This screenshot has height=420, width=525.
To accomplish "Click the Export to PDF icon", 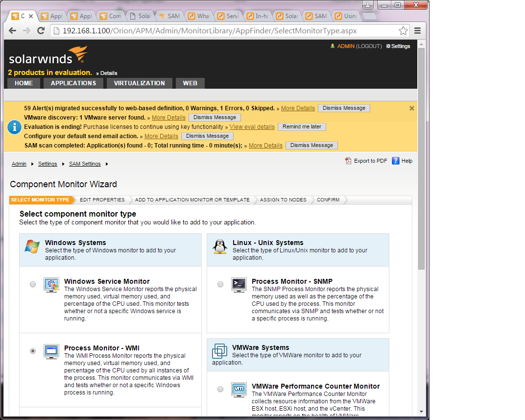I will (x=348, y=161).
